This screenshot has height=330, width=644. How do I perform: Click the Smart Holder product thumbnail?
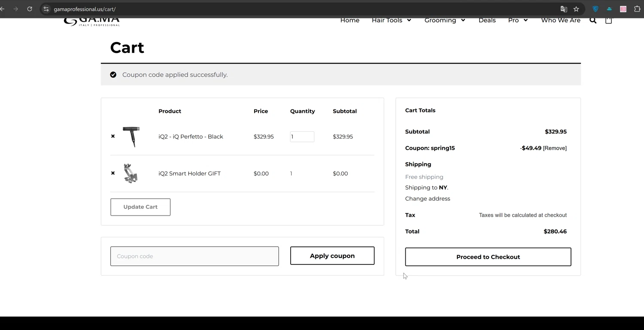tap(131, 173)
